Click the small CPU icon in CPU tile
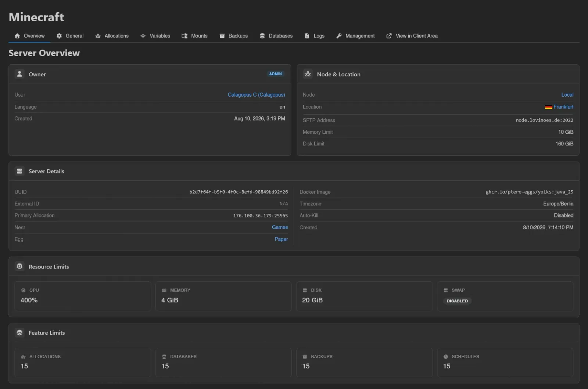Viewport: 588px width, 389px height. pyautogui.click(x=23, y=290)
